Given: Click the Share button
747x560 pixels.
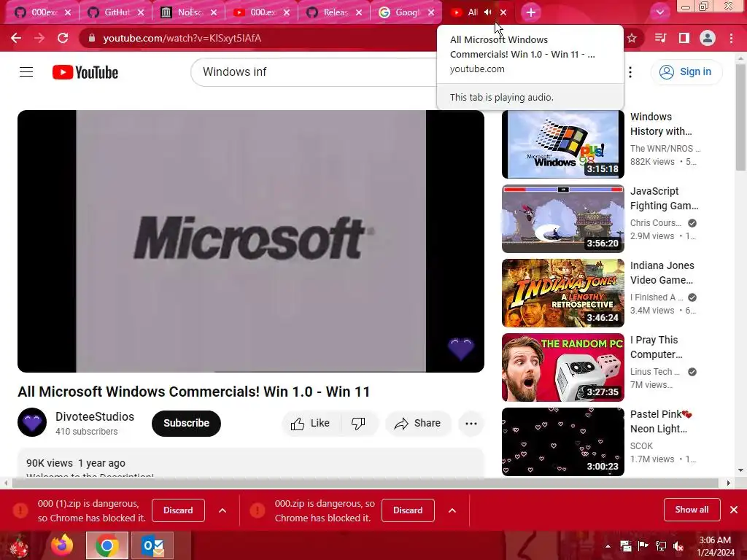Looking at the screenshot, I should pyautogui.click(x=418, y=424).
